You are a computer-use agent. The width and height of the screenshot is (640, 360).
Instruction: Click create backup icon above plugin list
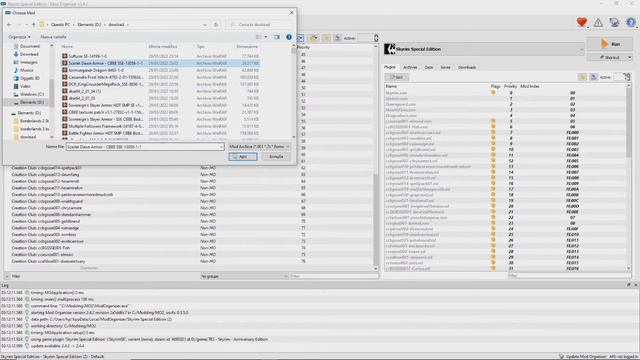[593, 77]
